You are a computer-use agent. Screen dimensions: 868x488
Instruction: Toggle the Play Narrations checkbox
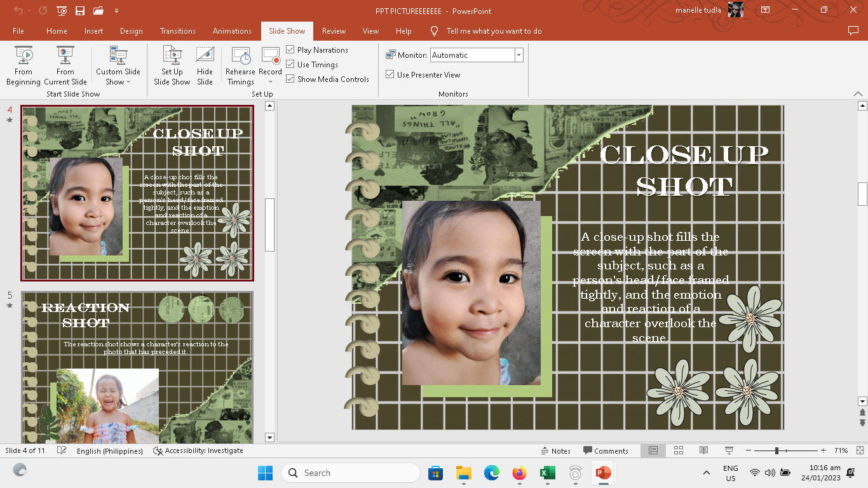(x=290, y=50)
